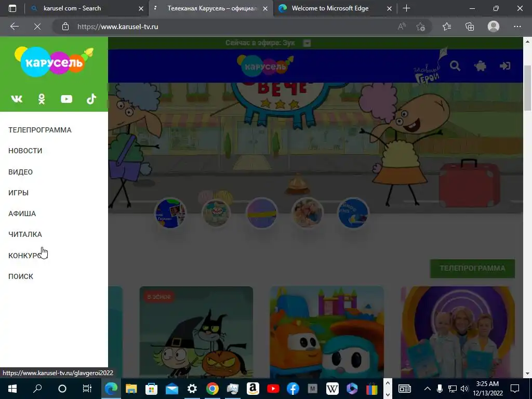Open the card with kids in lab coats

coord(458,332)
